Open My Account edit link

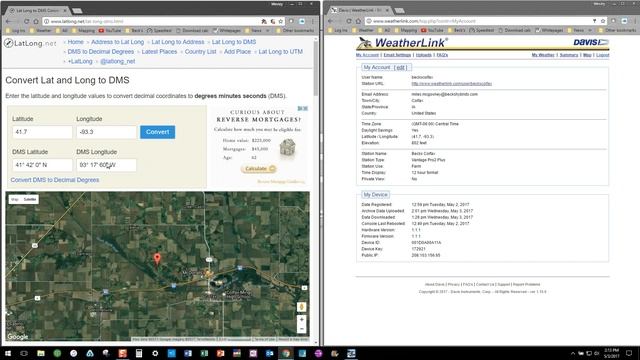coord(401,67)
